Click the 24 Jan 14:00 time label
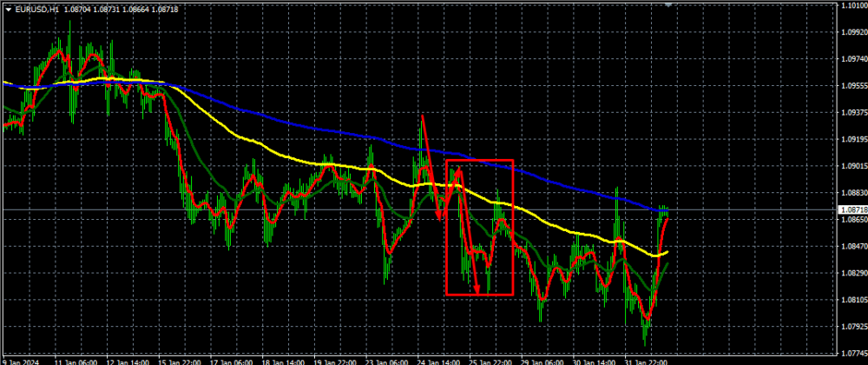Screen dimensions: 868x365 click(439, 362)
